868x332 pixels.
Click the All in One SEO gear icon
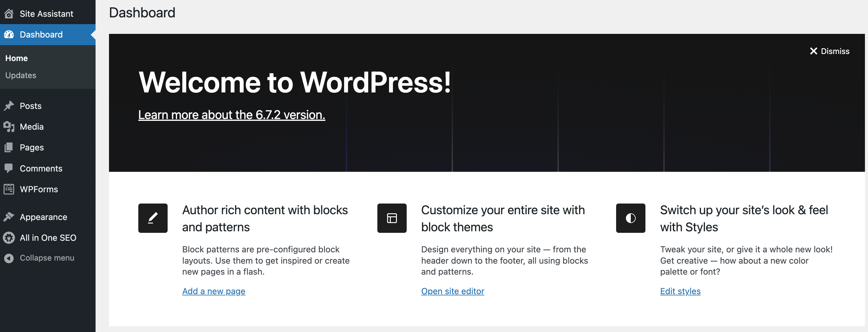pyautogui.click(x=9, y=238)
